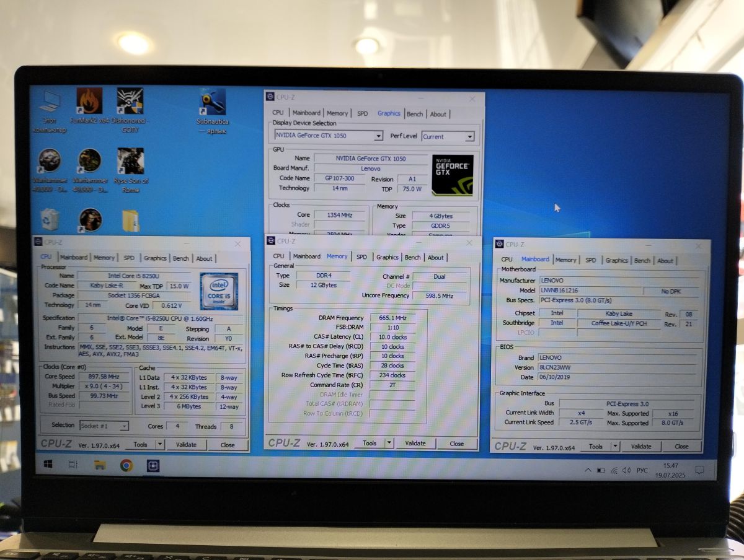Image resolution: width=744 pixels, height=560 pixels.
Task: Click the CPU-Z title icon of the Memory window
Action: point(271,242)
